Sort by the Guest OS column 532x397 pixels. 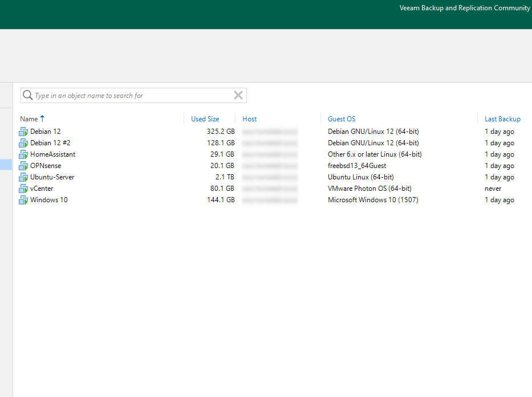(342, 119)
